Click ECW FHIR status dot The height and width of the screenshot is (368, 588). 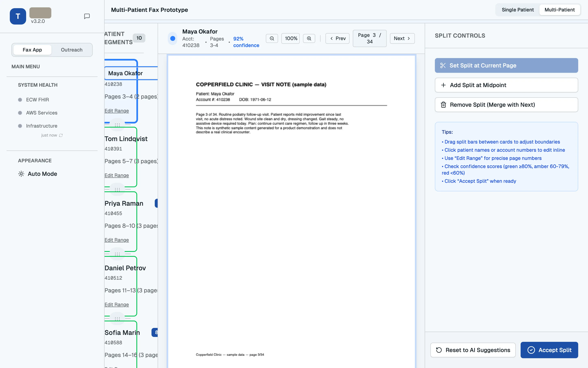pos(20,100)
